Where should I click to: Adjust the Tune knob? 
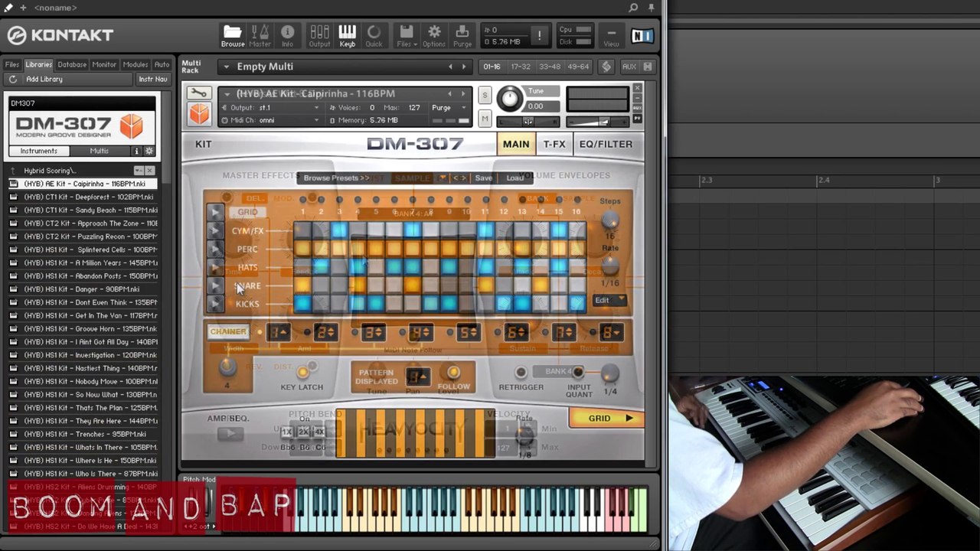click(509, 98)
